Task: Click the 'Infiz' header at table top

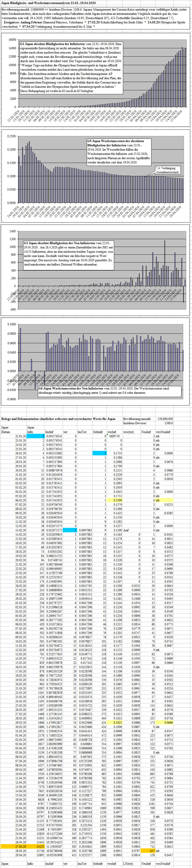Action: coord(30,432)
